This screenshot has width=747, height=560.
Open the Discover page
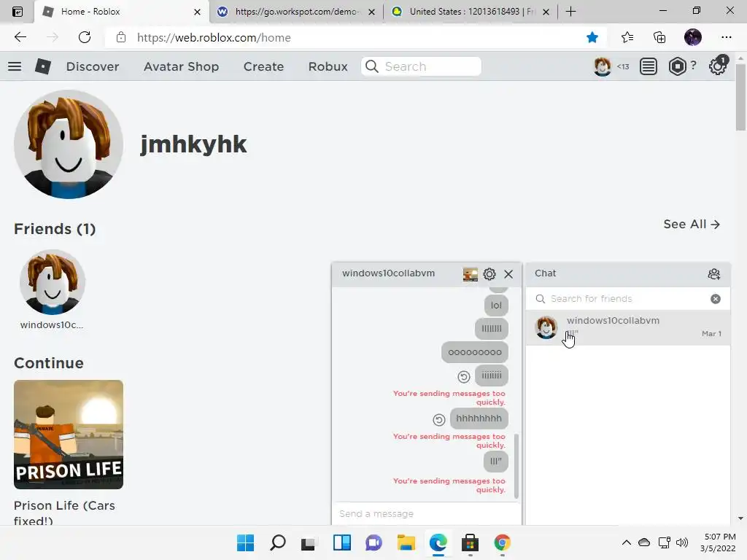[93, 66]
